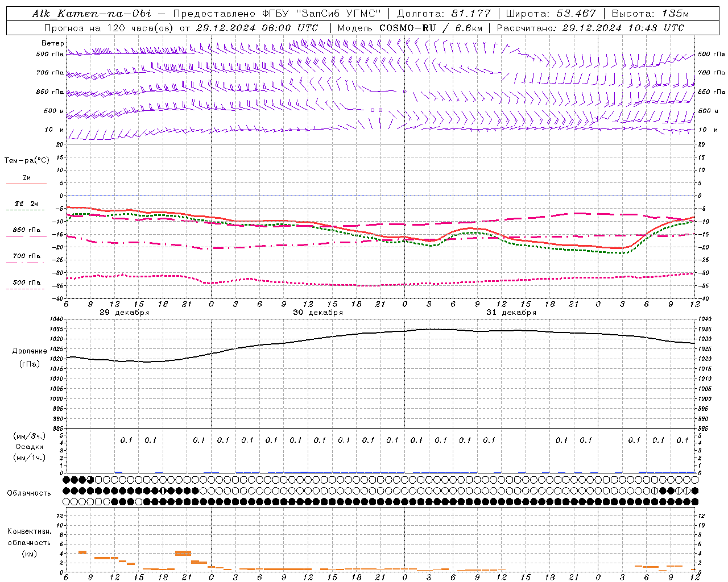This screenshot has width=728, height=582.
Task: Click the 31 декабря date label
Action: pyautogui.click(x=511, y=313)
